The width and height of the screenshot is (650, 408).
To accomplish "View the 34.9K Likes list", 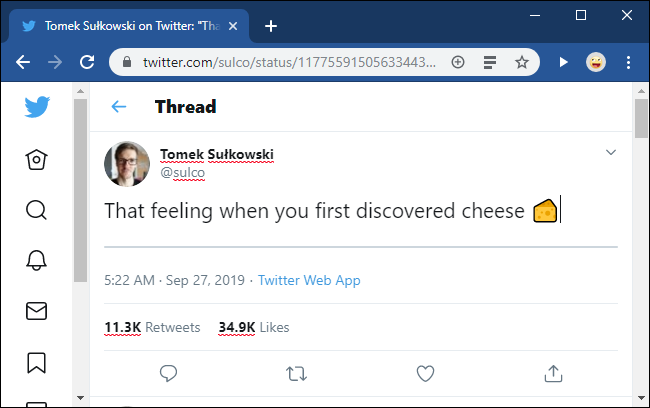I will tap(254, 327).
